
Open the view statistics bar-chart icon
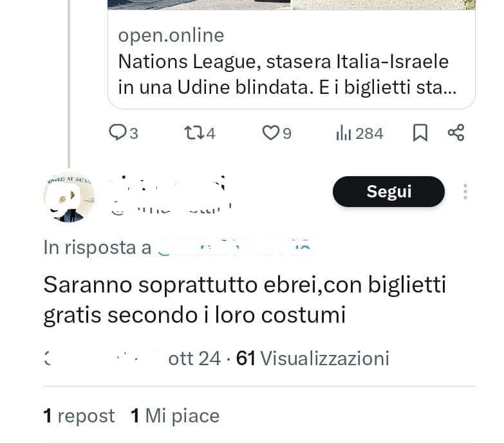click(x=344, y=133)
